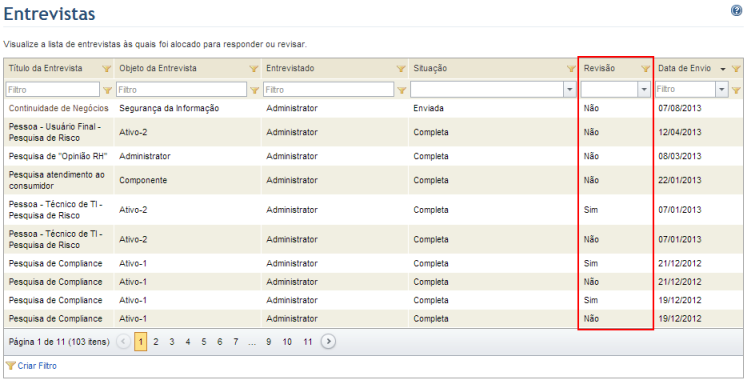The height and width of the screenshot is (384, 747).
Task: Click filter icon in Situação header
Action: click(x=571, y=69)
